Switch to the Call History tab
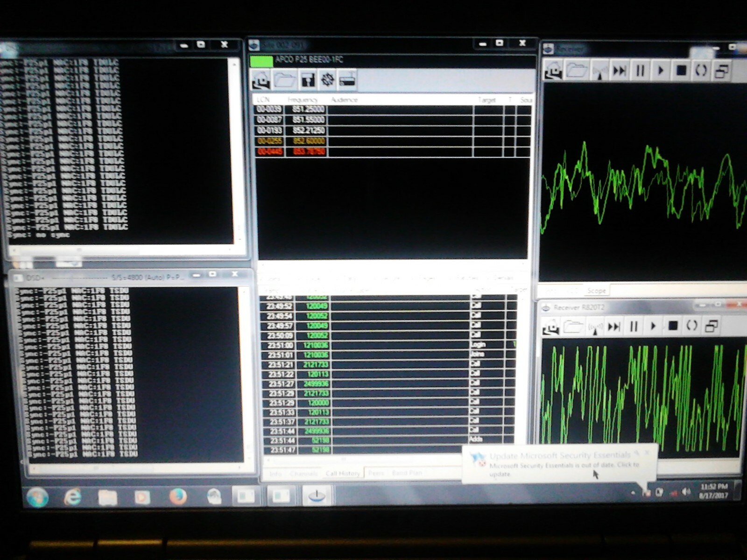 pos(343,473)
